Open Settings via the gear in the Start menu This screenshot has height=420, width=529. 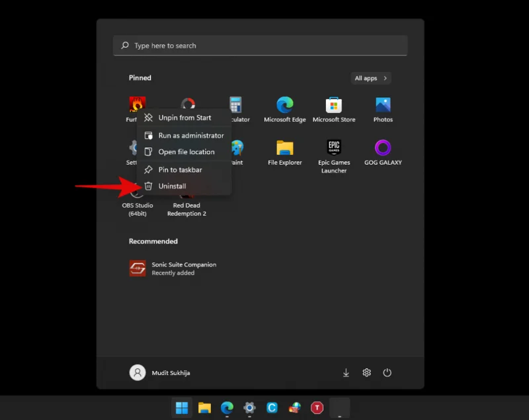[367, 372]
